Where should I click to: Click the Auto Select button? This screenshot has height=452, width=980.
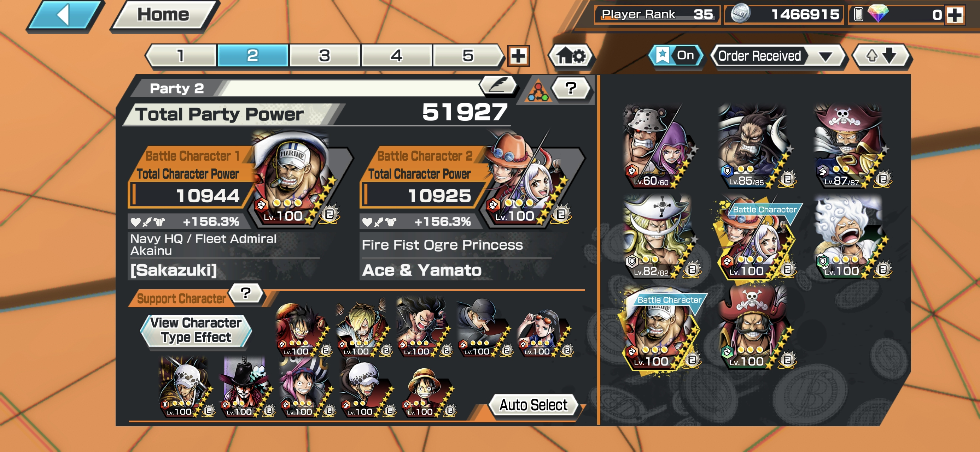point(533,405)
